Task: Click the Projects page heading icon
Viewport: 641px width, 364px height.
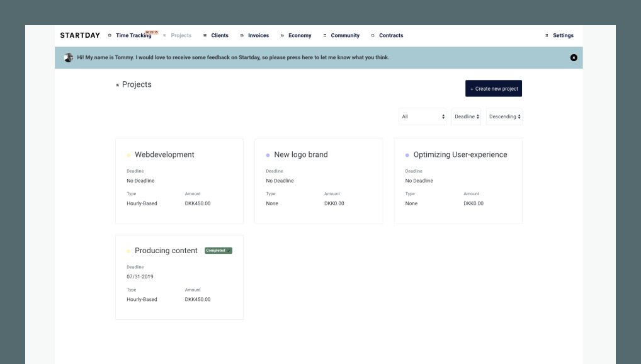Action: pyautogui.click(x=118, y=85)
